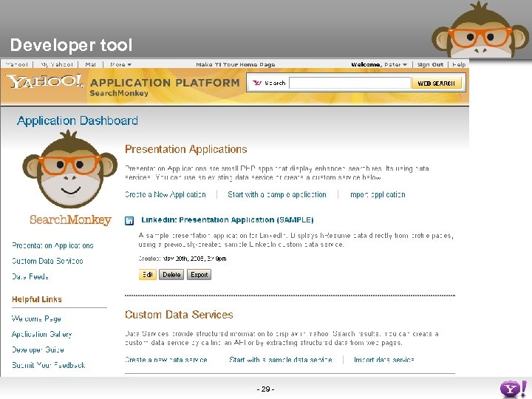
Task: Click into the web search input field
Action: [349, 83]
